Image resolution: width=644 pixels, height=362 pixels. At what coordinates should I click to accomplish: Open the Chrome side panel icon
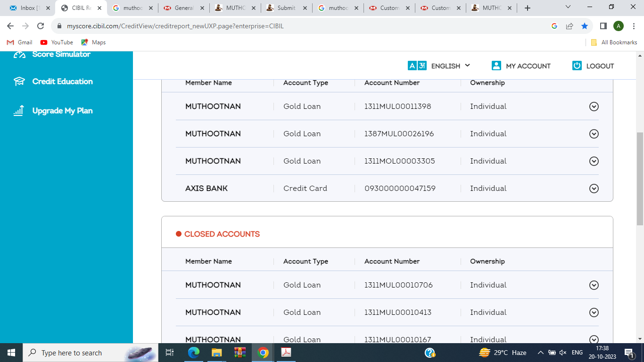point(603,26)
